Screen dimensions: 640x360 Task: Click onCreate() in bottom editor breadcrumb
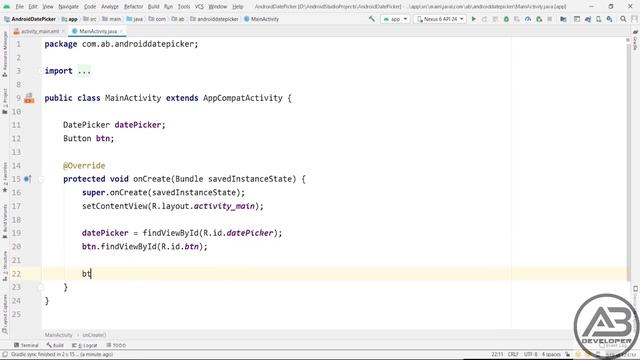(x=94, y=335)
